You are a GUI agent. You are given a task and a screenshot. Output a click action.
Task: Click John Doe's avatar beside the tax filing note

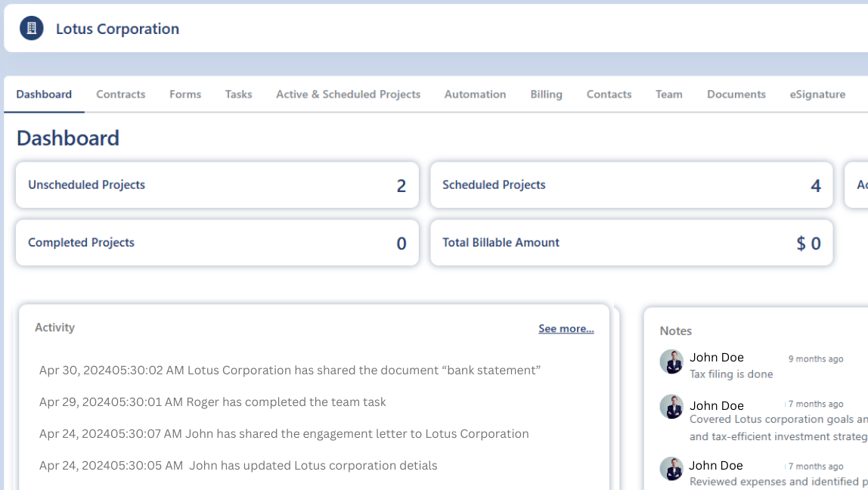click(x=671, y=361)
